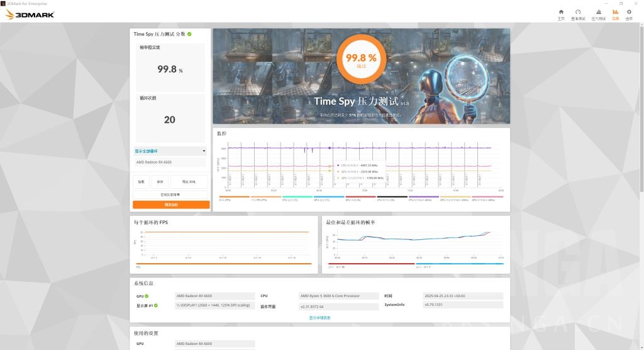The image size is (644, 350).
Task: Click green check beside Time Spy score title
Action: pos(189,34)
